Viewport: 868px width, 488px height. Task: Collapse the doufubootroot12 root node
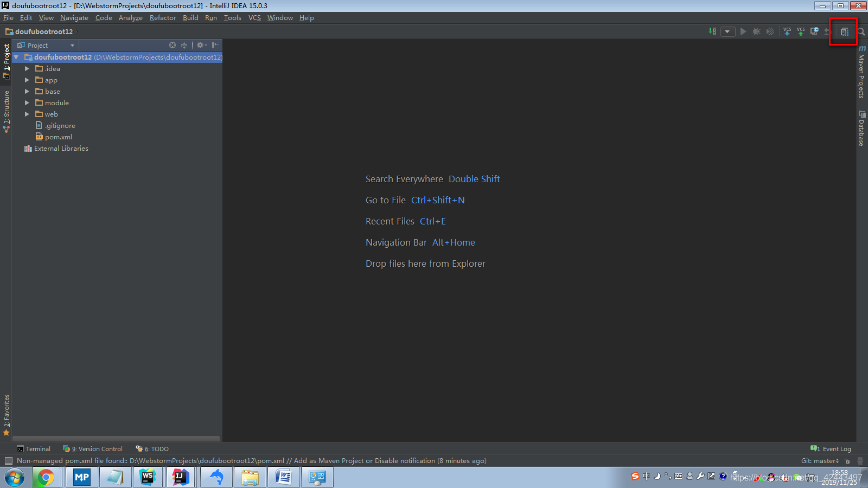(16, 57)
